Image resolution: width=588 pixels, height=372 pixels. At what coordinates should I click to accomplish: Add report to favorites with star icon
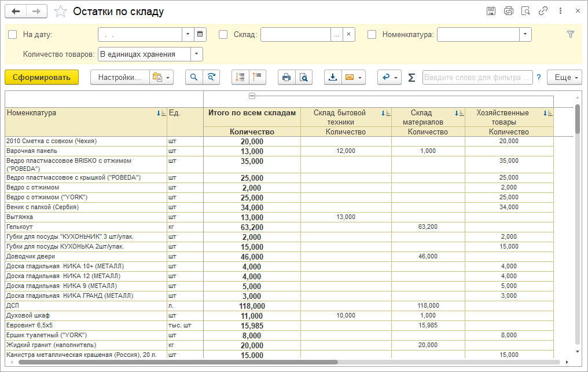(x=60, y=12)
